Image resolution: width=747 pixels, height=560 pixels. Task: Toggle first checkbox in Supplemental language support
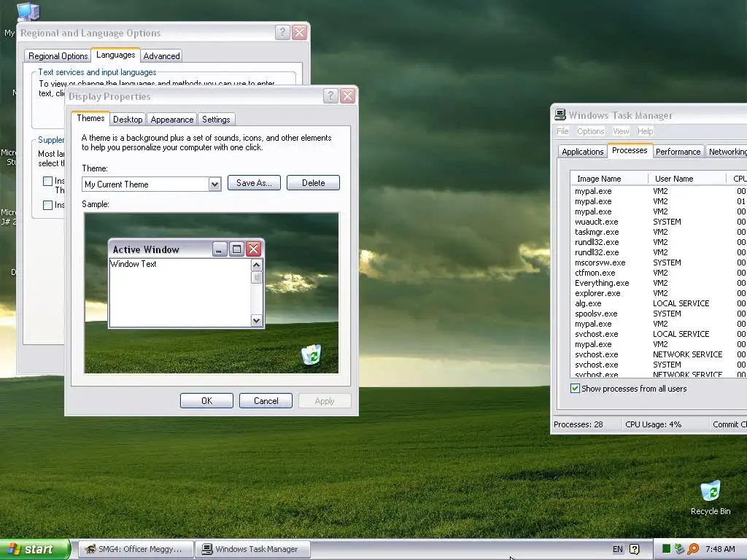(47, 181)
